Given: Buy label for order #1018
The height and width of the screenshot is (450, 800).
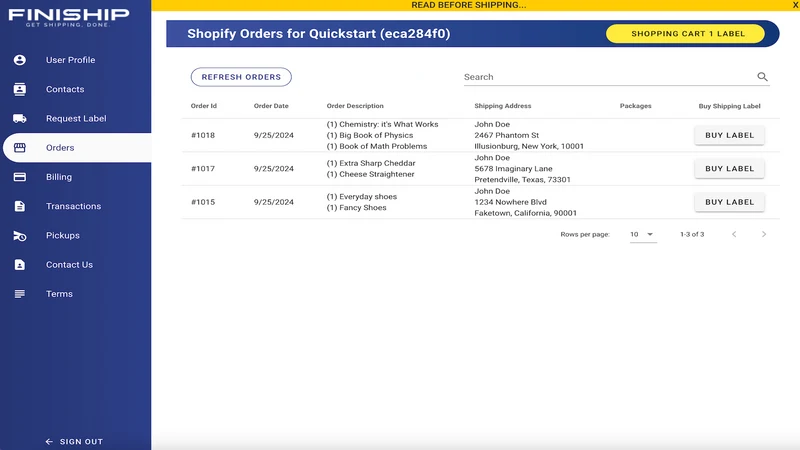Looking at the screenshot, I should (729, 135).
